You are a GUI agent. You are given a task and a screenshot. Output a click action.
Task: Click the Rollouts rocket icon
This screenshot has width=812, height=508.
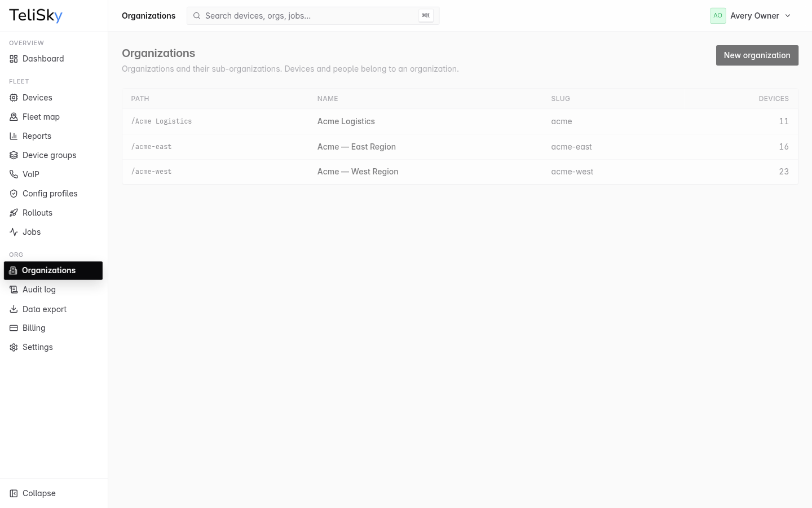tap(14, 213)
